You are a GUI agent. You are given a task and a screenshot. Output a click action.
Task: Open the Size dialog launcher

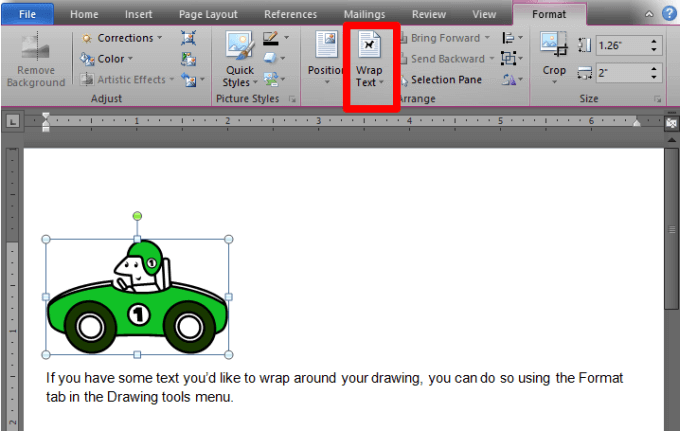[x=657, y=99]
